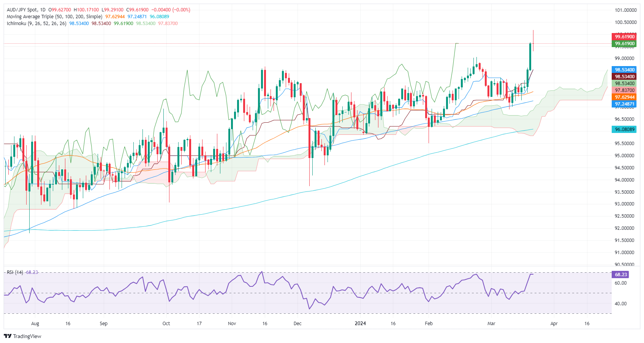This screenshot has height=343, width=644.
Task: Click the red 99.61900 price tag
Action: (x=625, y=37)
